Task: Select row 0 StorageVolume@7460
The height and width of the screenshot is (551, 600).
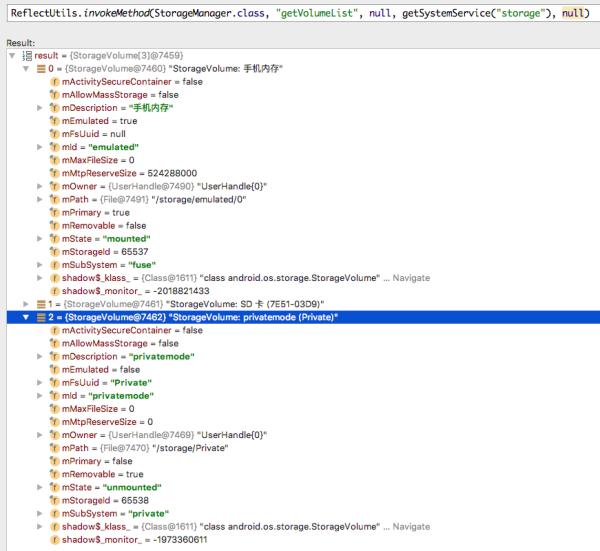Action: [303, 69]
